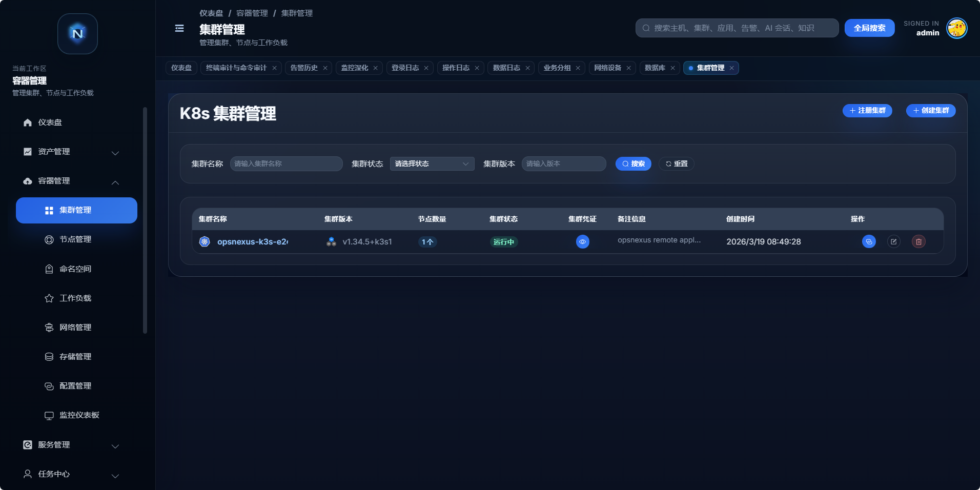This screenshot has width=980, height=490.
Task: Close the 告警历史 tab
Action: pos(325,68)
